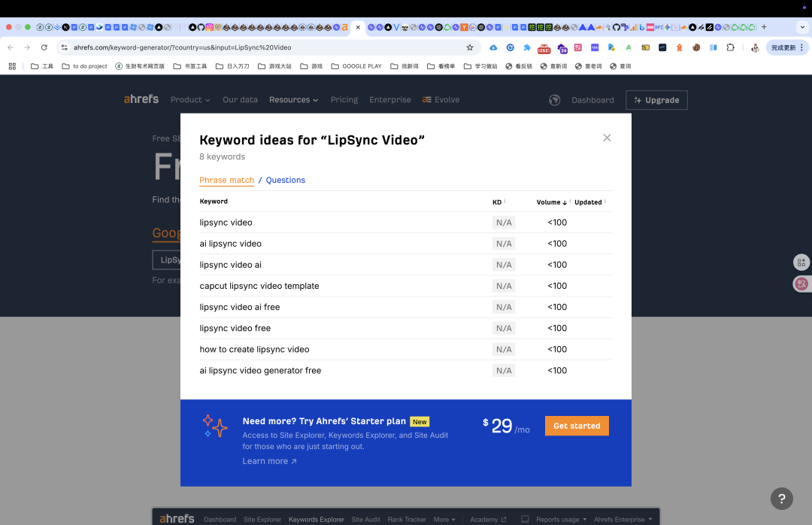The width and height of the screenshot is (812, 525).
Task: Click the 完成更新 update button
Action: [787, 47]
